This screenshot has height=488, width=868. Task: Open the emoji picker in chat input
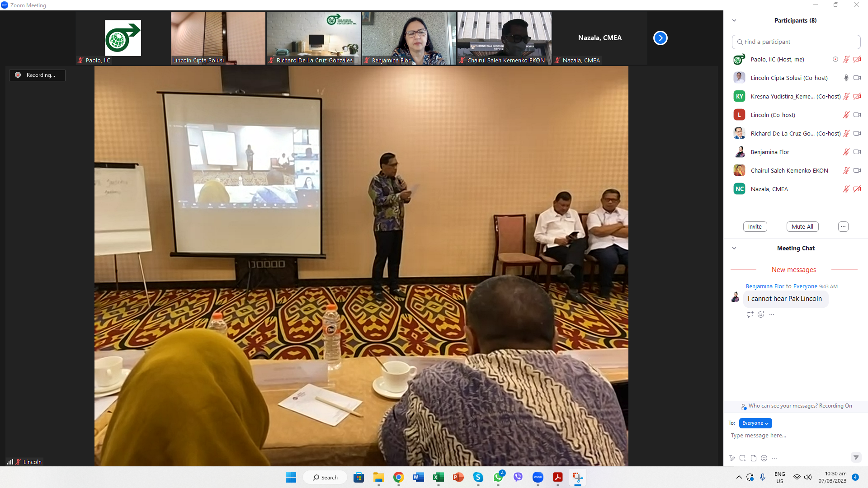pos(764,458)
